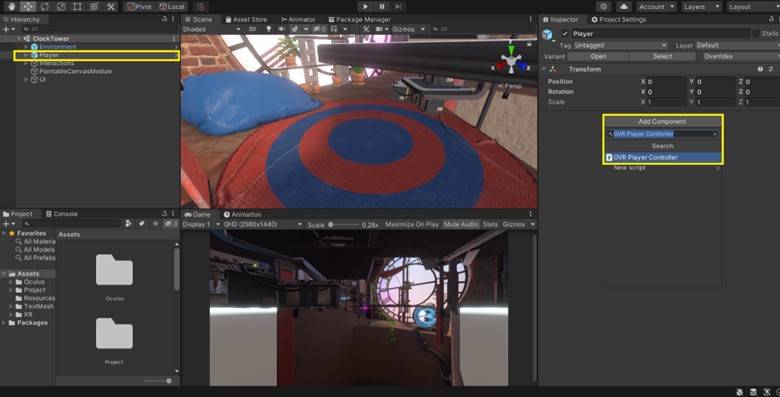
Task: Open the Collab services icon in the top toolbar
Action: pos(604,6)
